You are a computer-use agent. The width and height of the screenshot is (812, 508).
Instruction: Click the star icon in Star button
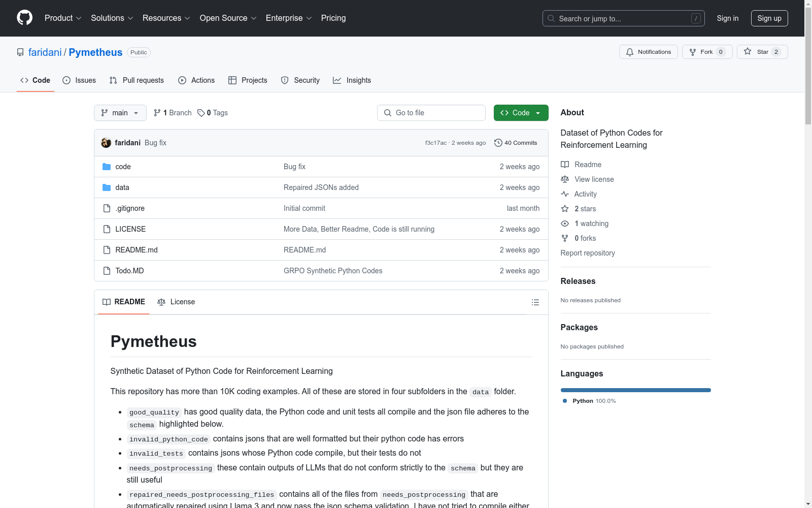748,51
